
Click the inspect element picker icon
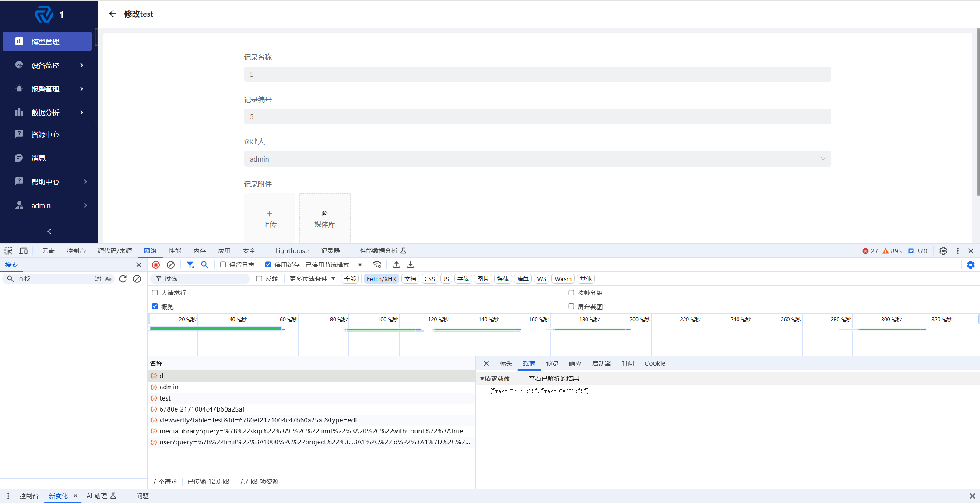coord(8,251)
